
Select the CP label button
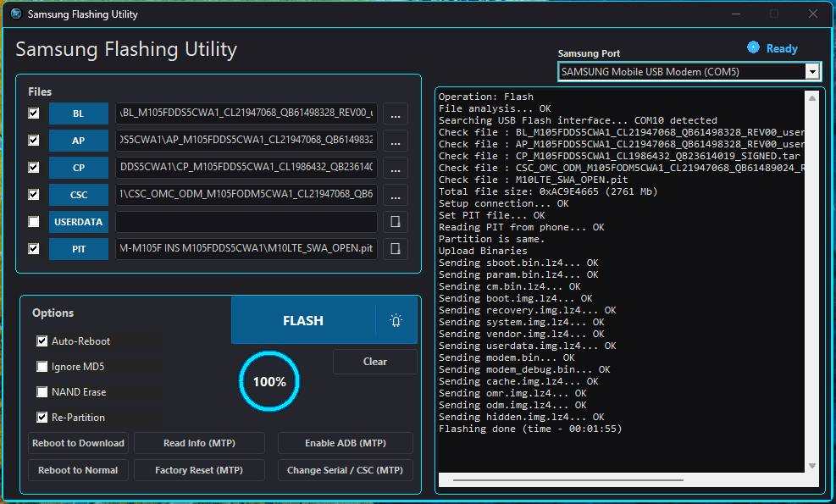point(79,168)
